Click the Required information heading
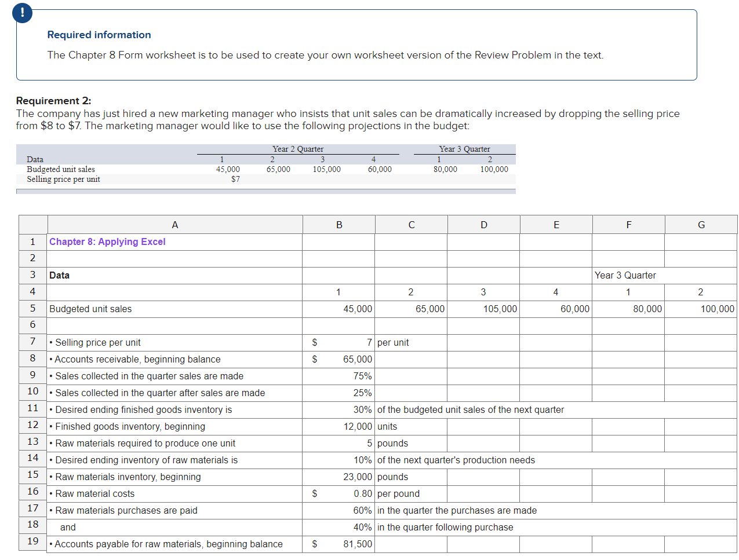This screenshot has width=739, height=560. point(99,35)
